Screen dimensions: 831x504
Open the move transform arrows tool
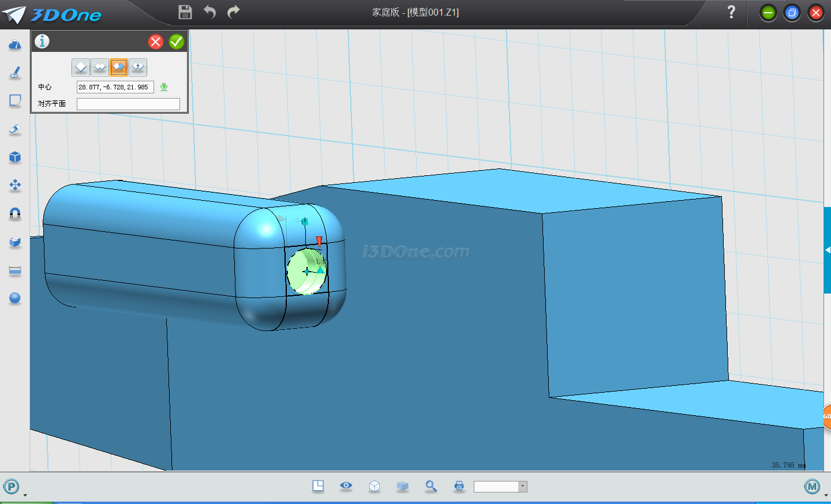[x=15, y=185]
